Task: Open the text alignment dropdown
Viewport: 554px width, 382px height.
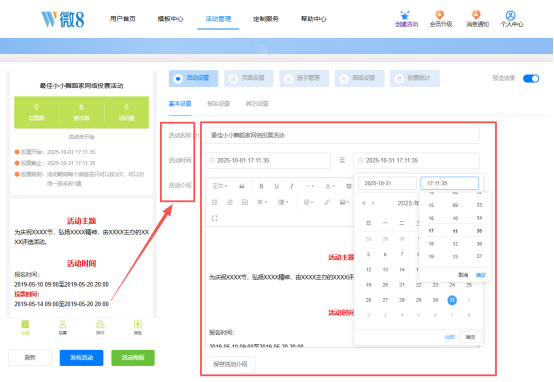Action: (x=262, y=202)
